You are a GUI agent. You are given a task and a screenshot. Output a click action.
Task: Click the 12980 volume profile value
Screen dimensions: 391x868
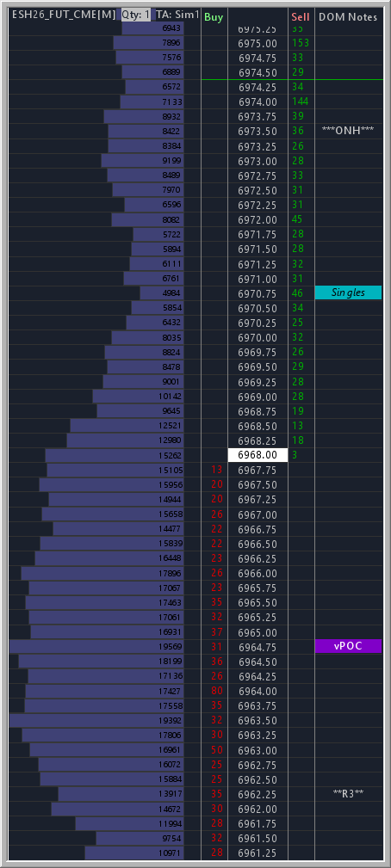pyautogui.click(x=170, y=440)
